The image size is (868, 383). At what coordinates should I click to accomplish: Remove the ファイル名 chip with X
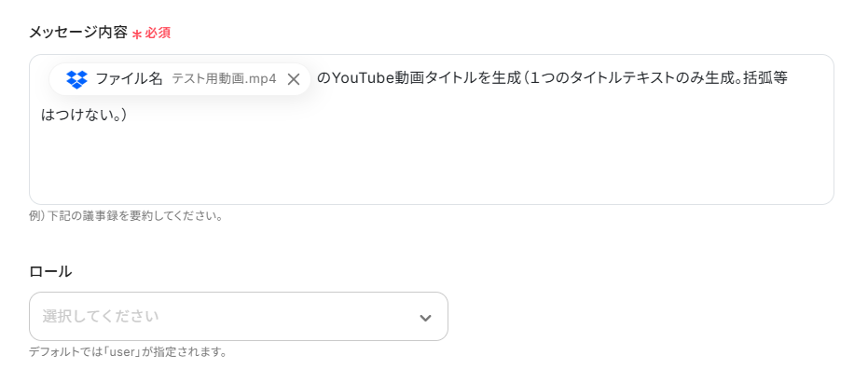[294, 79]
